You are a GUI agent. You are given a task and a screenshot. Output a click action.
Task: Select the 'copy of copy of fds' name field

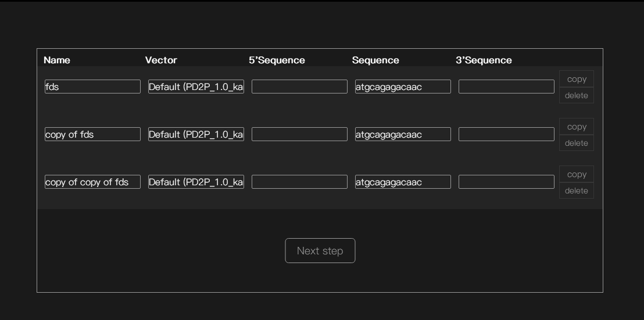(92, 182)
